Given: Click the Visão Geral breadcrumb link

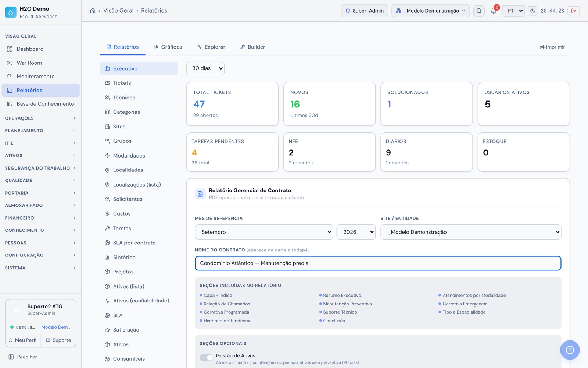Looking at the screenshot, I should tap(118, 11).
